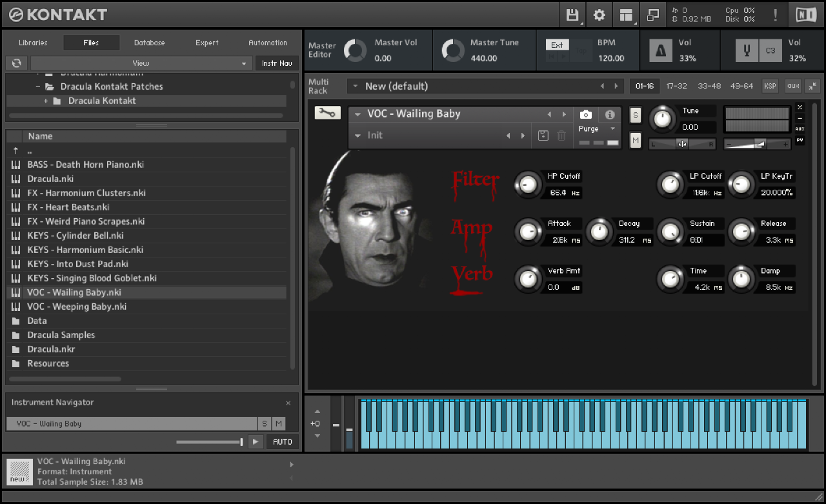Click the new instrument thumbnail icon
The width and height of the screenshot is (826, 504).
(x=19, y=472)
